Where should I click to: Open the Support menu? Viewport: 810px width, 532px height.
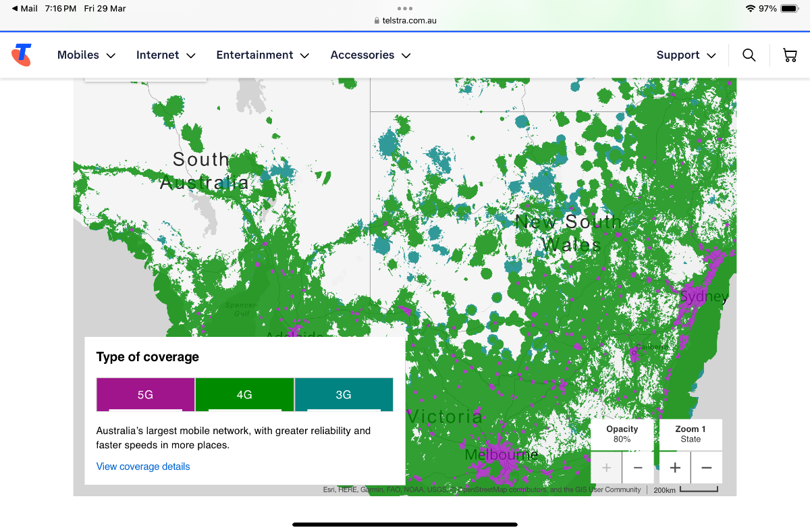click(x=686, y=55)
